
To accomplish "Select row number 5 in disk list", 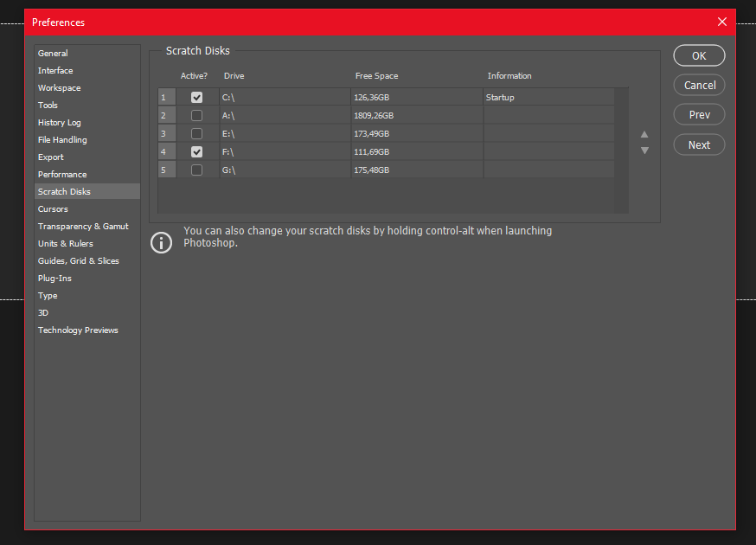I will 167,170.
